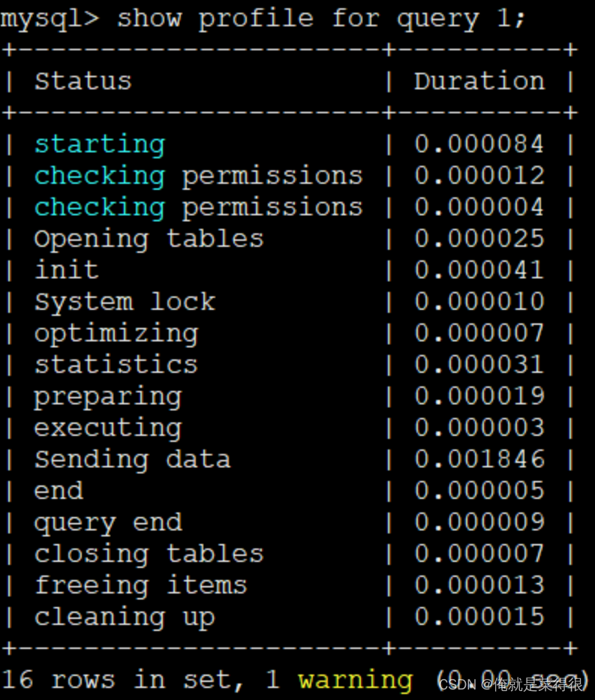Select the Duration column header
595x700 pixels.
(479, 81)
